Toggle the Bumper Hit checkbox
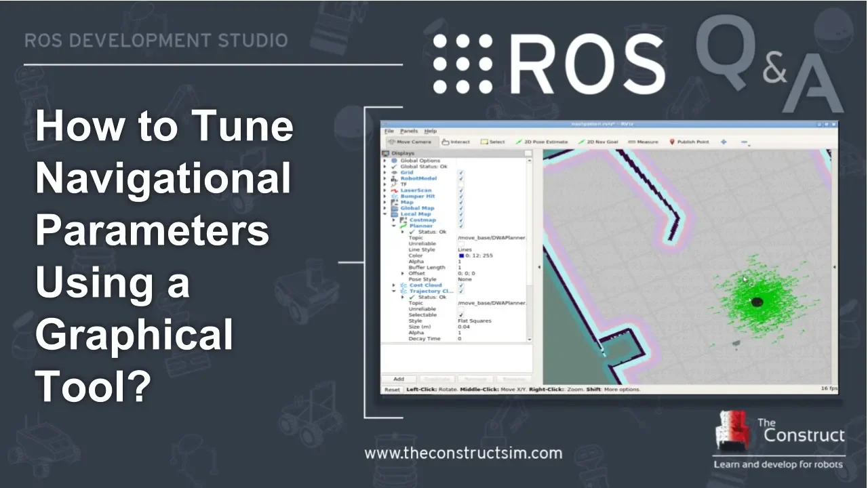This screenshot has height=488, width=868. (461, 197)
